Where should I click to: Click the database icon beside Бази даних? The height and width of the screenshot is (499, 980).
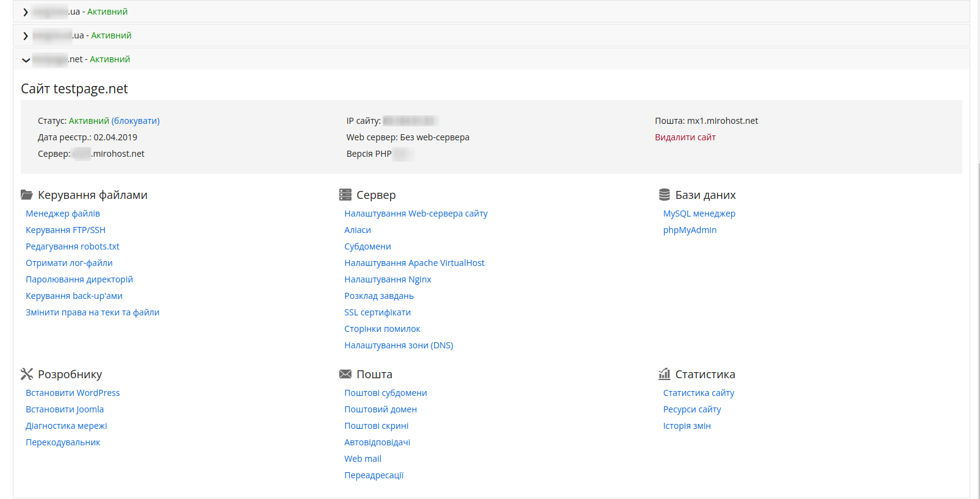tap(665, 195)
